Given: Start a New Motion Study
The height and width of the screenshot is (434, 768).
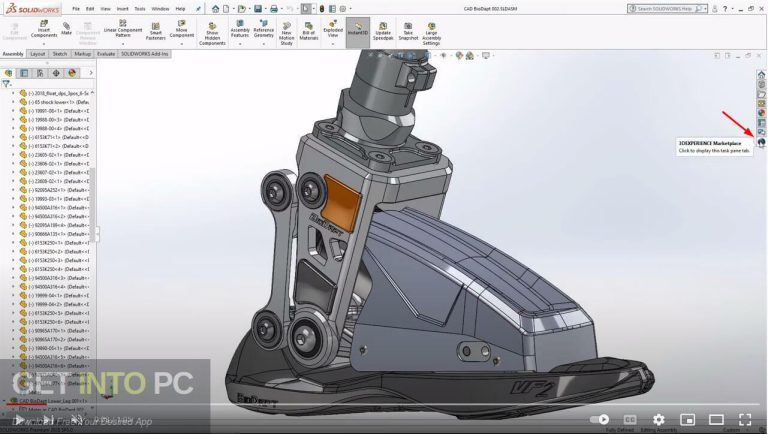Looking at the screenshot, I should click(287, 34).
